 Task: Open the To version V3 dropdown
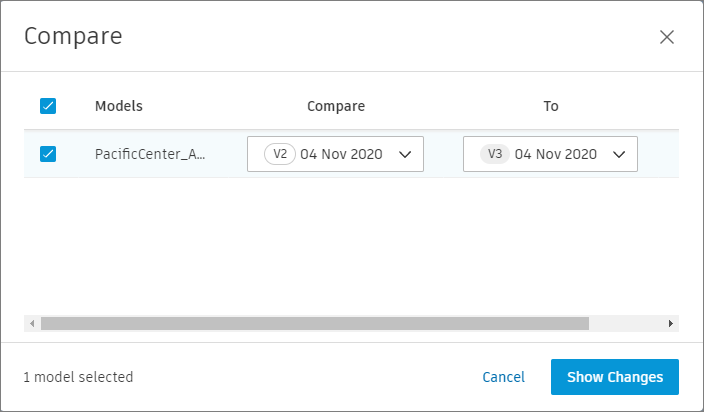[x=550, y=154]
